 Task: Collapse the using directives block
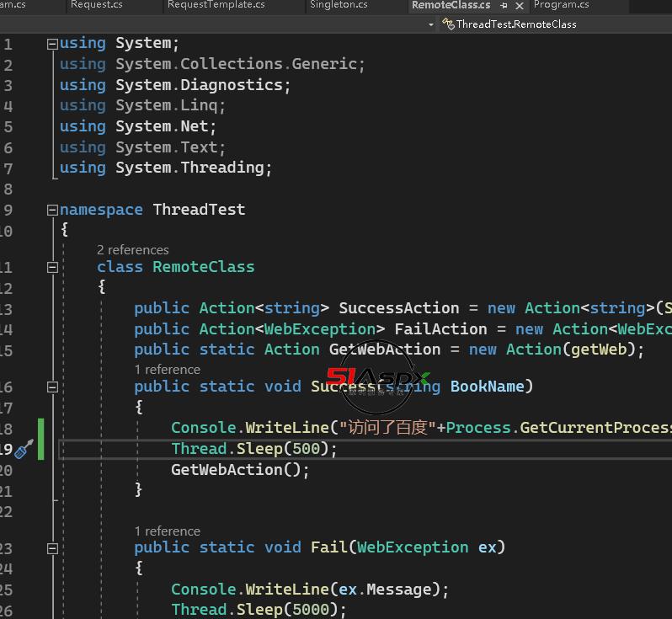(52, 44)
